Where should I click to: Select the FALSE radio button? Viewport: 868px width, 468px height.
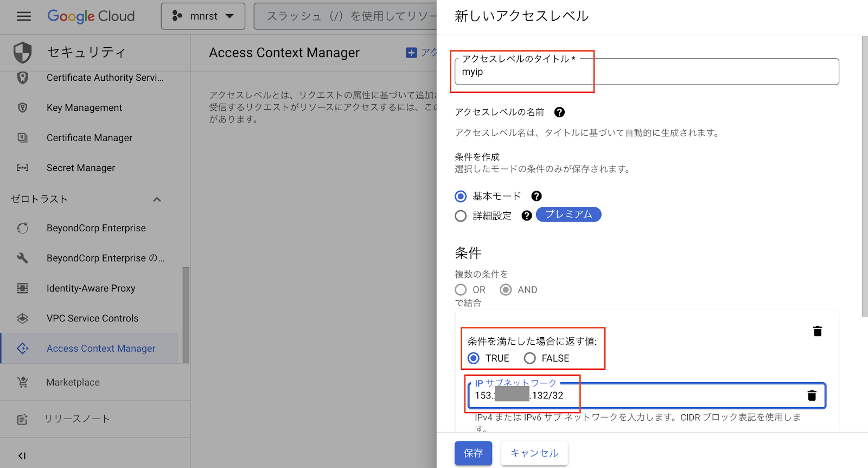(530, 358)
